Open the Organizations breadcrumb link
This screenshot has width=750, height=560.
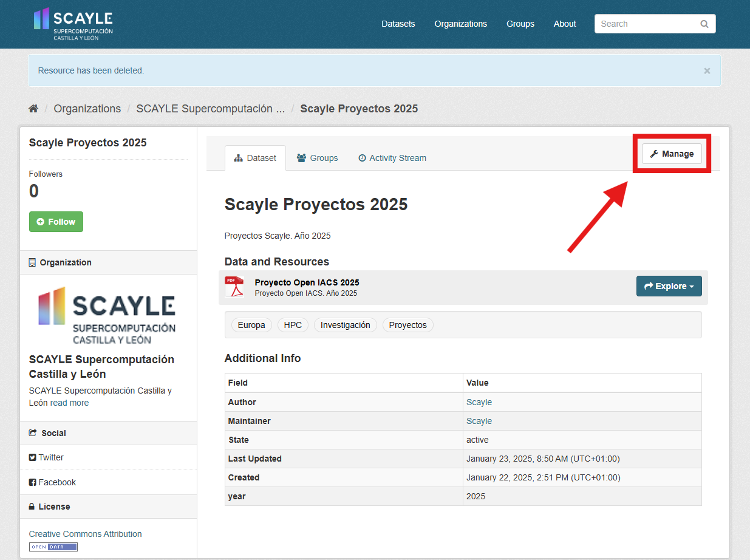click(x=87, y=109)
